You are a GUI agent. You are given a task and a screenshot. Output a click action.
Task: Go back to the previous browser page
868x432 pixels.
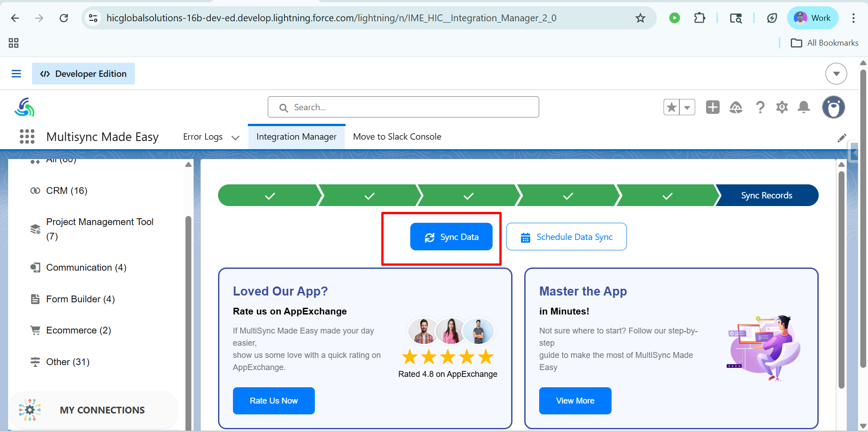[x=15, y=18]
